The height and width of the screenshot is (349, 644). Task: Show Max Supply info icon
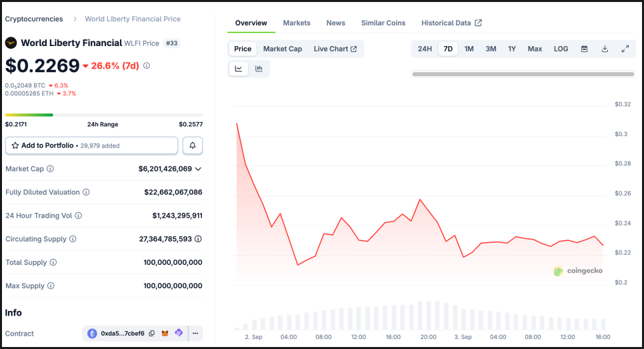[51, 286]
